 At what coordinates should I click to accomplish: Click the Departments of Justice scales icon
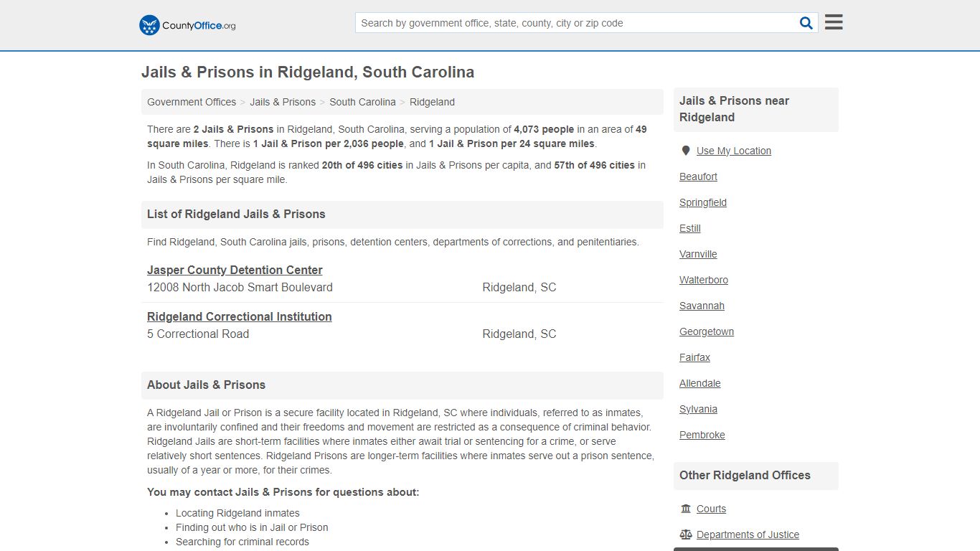(686, 534)
